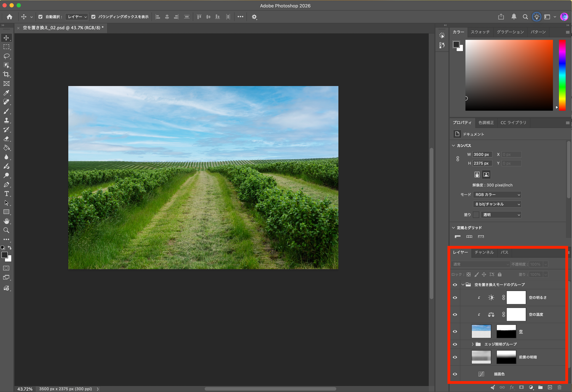572x392 pixels.
Task: Toggle バウンディングボックスを表示 checkbox
Action: (x=93, y=17)
